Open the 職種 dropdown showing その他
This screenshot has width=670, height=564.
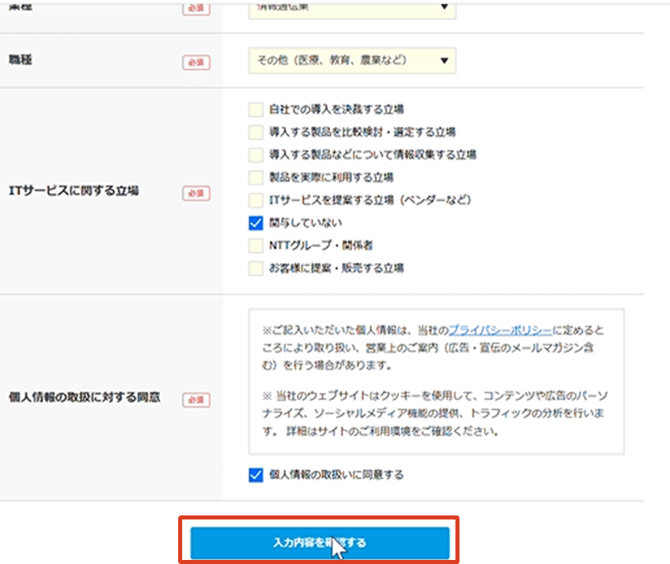pos(351,61)
